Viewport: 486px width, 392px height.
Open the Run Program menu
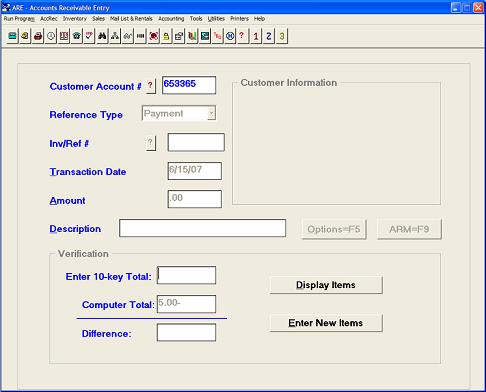point(19,19)
